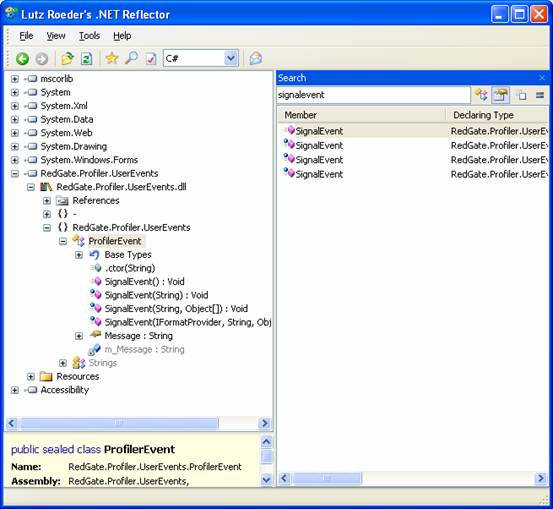Expand the mscorlib assembly node
Image resolution: width=553 pixels, height=509 pixels.
pos(15,79)
